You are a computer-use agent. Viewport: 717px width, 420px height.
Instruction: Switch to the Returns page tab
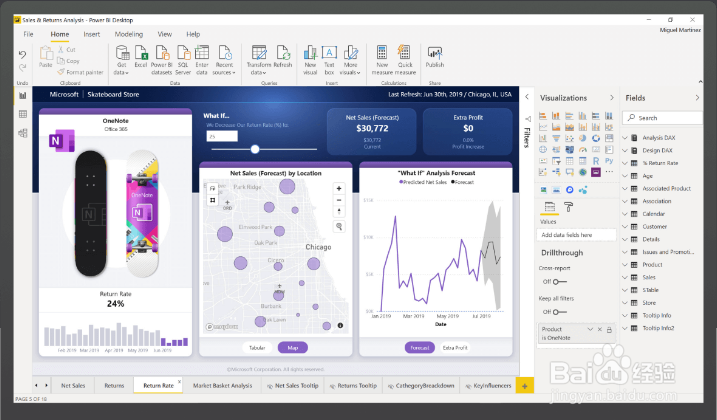[x=114, y=386]
